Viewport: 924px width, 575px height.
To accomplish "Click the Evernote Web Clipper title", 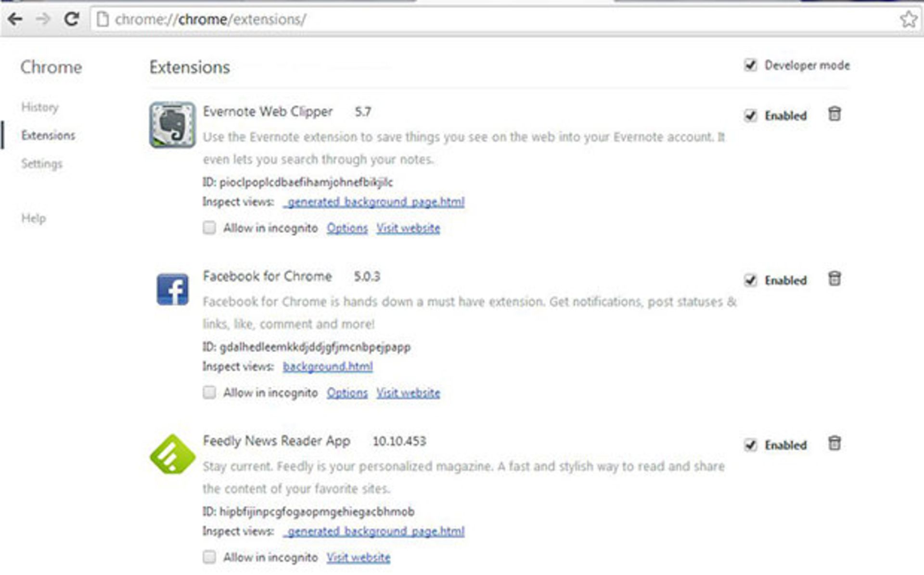I will point(268,112).
